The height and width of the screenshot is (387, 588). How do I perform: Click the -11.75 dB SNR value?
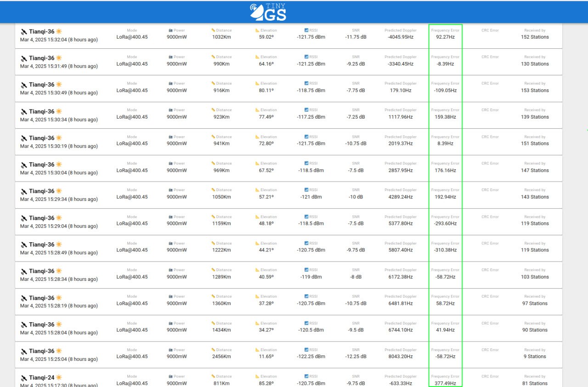point(356,37)
